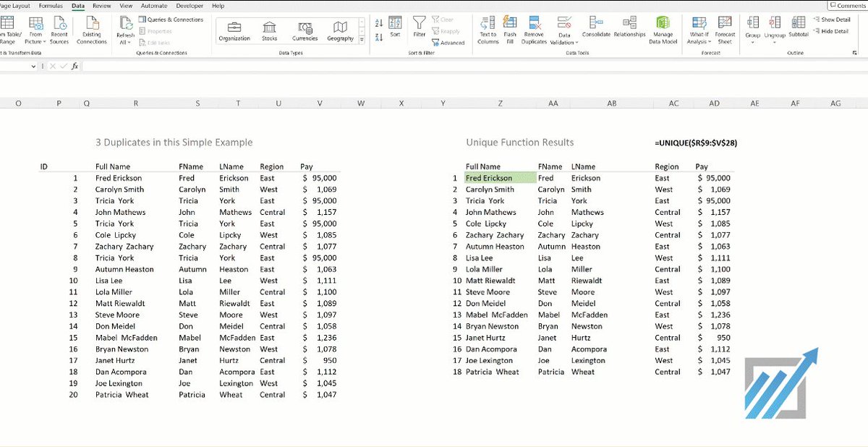Select column R header
The width and height of the screenshot is (868, 447).
point(135,103)
